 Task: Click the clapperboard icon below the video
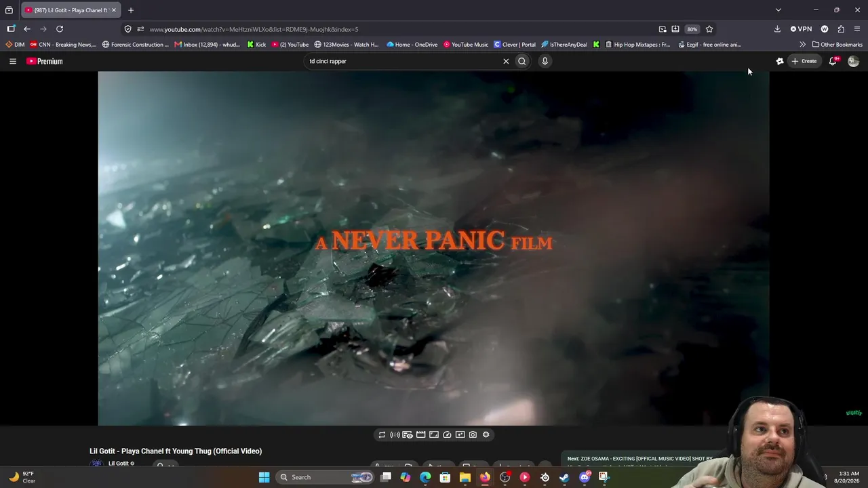(420, 434)
